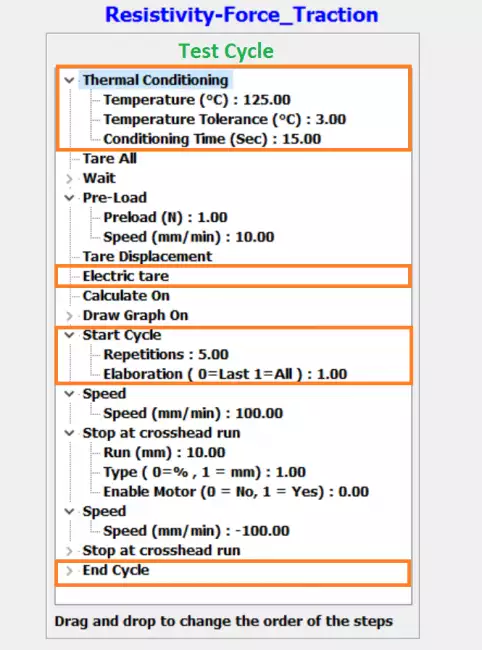This screenshot has height=650, width=482.
Task: Select Speed (mm/min) : -100.00 parameter
Action: coord(196,531)
